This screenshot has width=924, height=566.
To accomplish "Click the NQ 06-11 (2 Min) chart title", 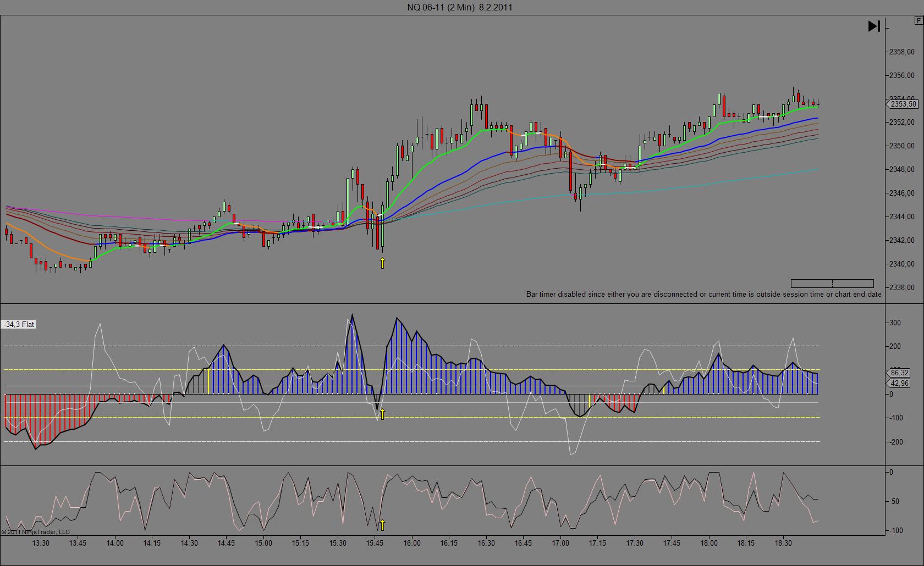I will click(x=460, y=7).
